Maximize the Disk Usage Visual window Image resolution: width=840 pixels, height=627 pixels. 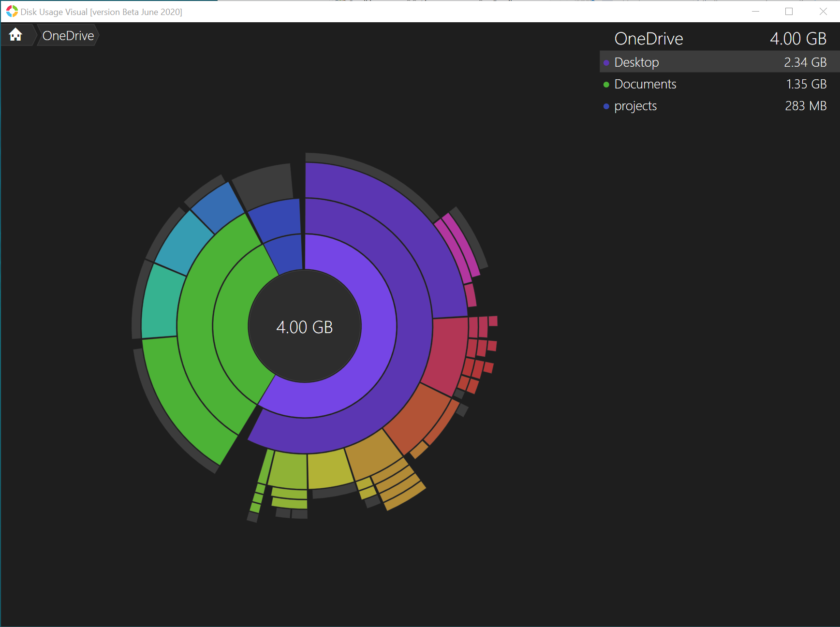[789, 11]
